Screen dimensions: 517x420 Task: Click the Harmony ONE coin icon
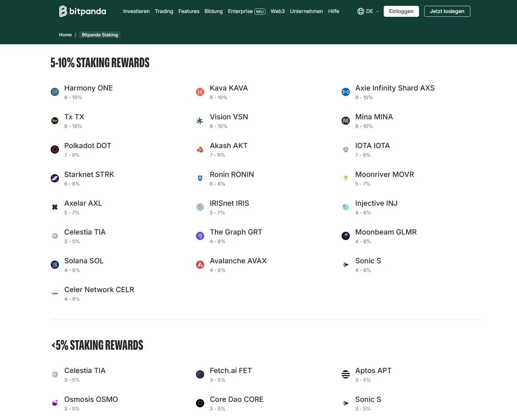tap(55, 92)
